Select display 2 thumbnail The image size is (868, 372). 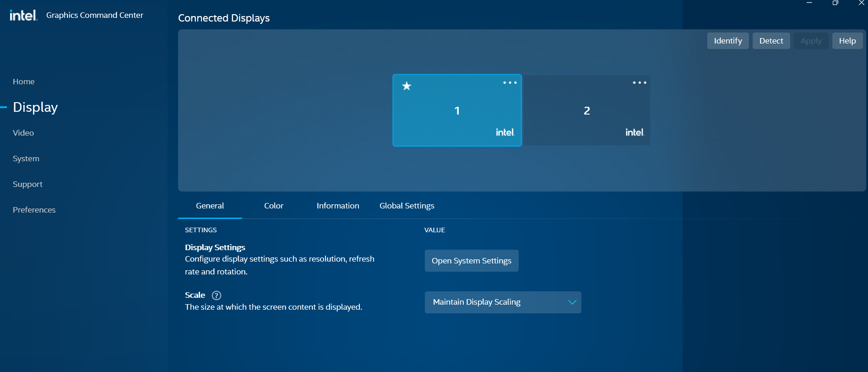click(587, 110)
